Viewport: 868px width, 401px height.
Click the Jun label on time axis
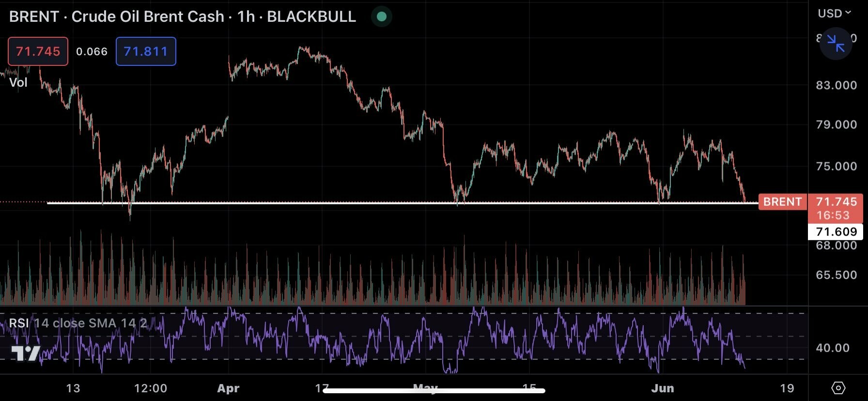[662, 388]
